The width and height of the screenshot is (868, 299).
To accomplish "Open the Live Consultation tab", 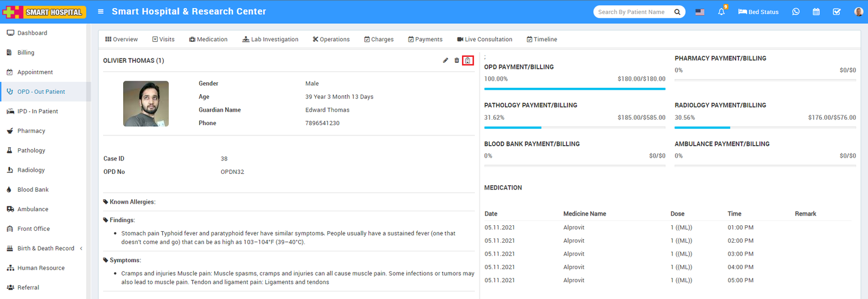I will coord(484,40).
